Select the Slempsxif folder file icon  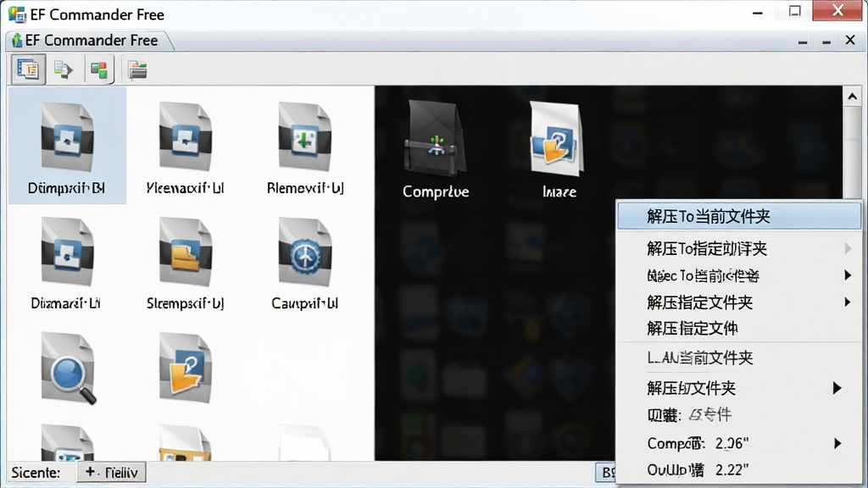click(x=185, y=252)
